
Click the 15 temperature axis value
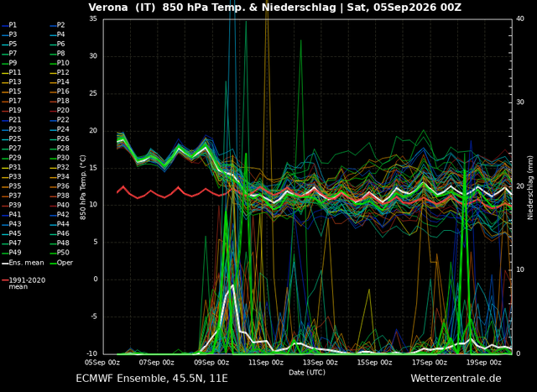tap(93, 168)
